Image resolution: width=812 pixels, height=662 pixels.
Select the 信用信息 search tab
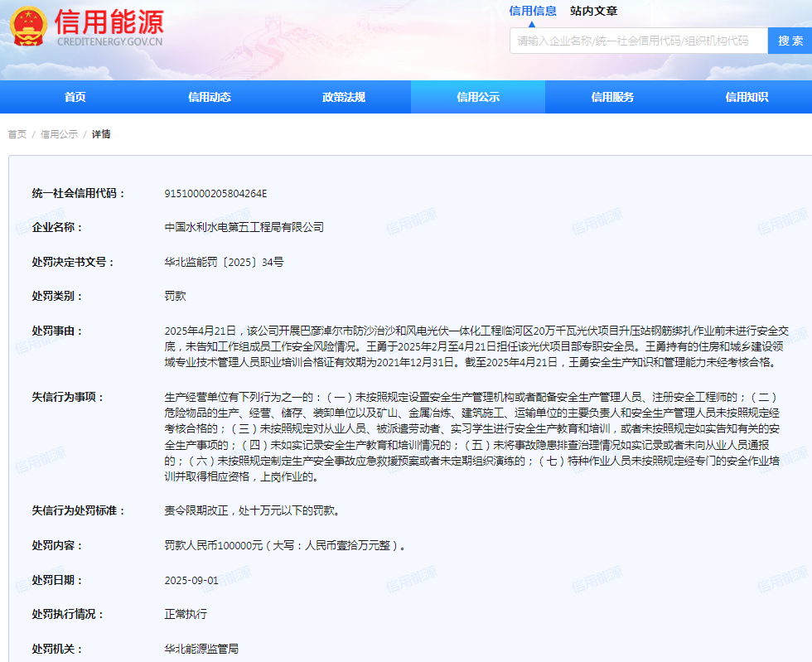point(532,11)
